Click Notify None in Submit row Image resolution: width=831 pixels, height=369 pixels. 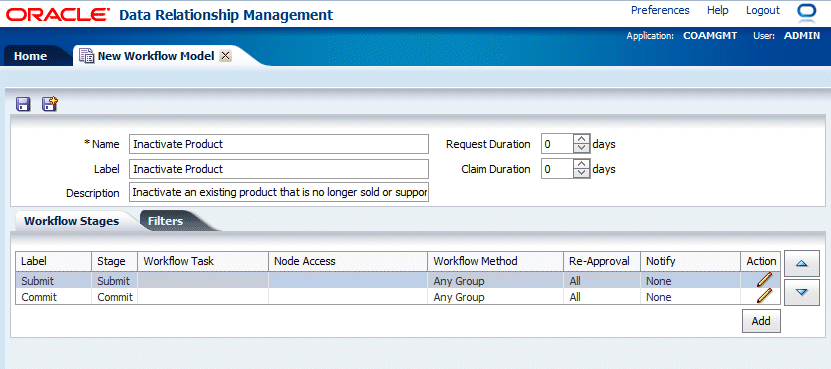[x=659, y=281]
